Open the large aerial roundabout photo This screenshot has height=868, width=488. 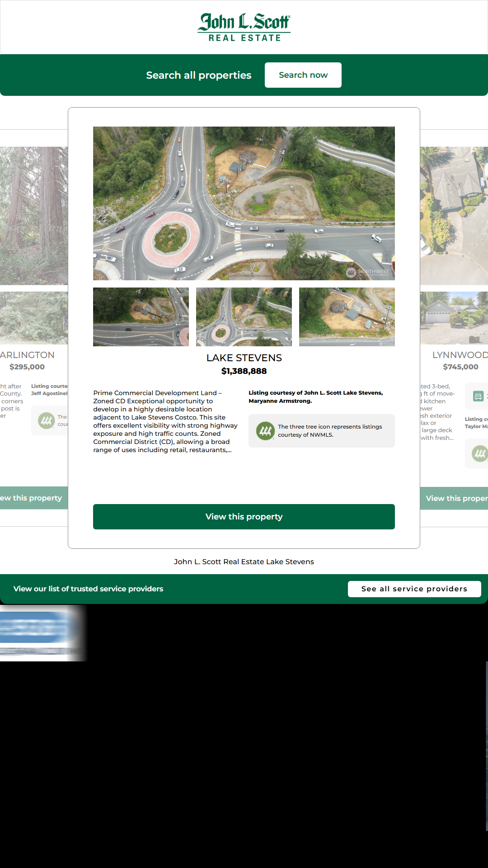[x=244, y=203]
